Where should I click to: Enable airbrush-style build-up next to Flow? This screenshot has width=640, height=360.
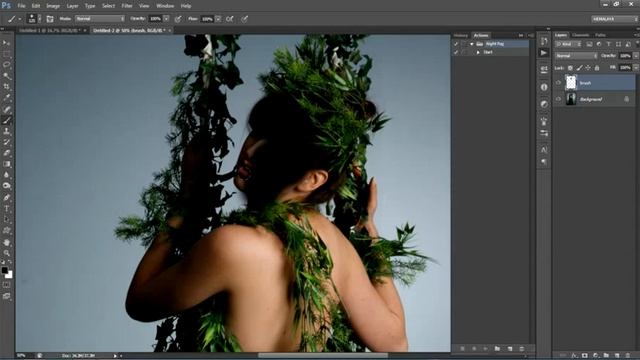coord(230,19)
